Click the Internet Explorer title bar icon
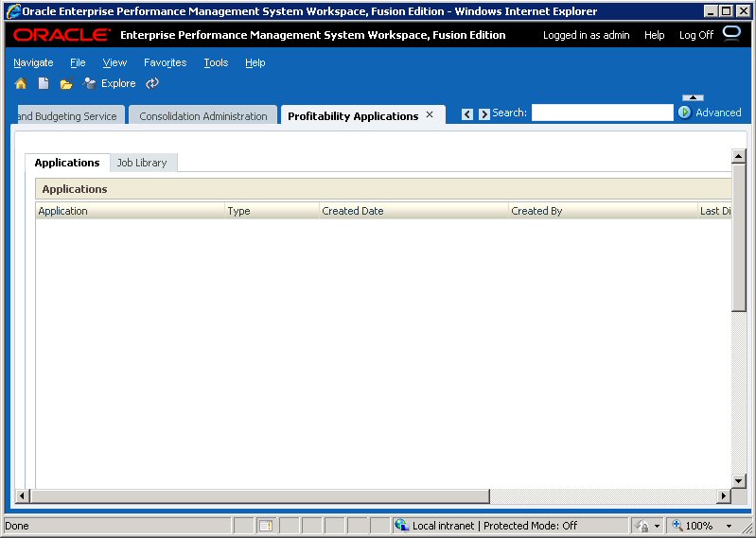This screenshot has height=538, width=756. (14, 10)
